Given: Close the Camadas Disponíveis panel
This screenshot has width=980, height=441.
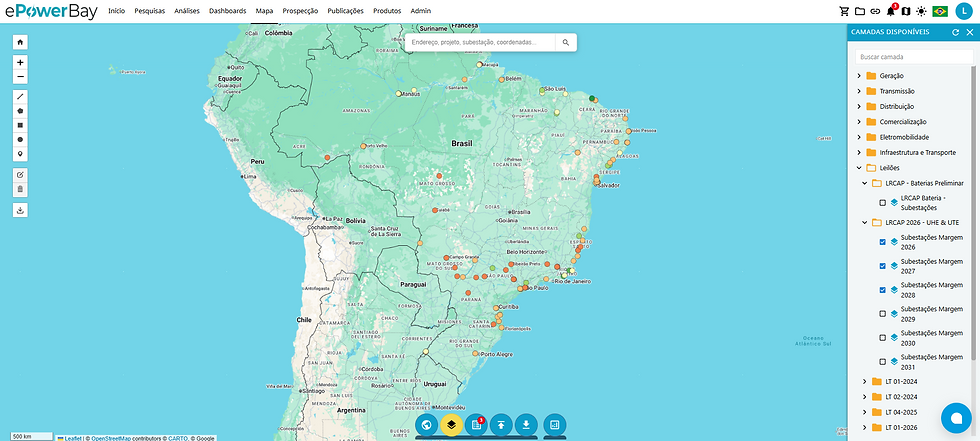Looking at the screenshot, I should point(969,32).
